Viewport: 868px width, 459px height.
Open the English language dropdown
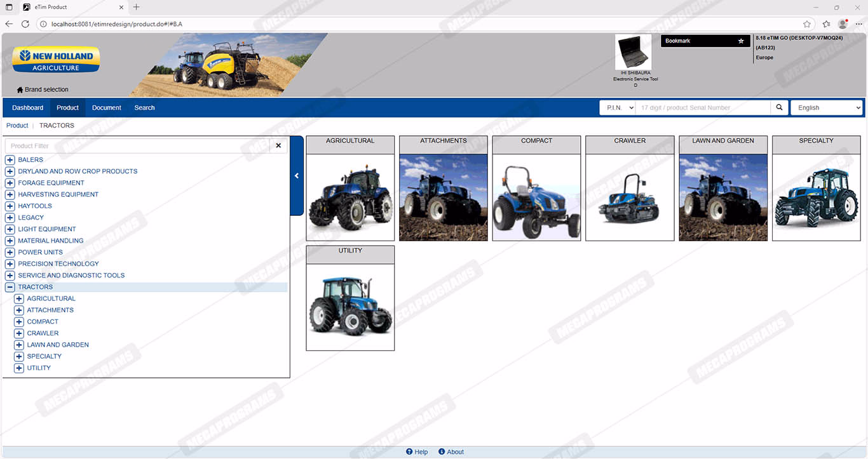click(x=826, y=108)
